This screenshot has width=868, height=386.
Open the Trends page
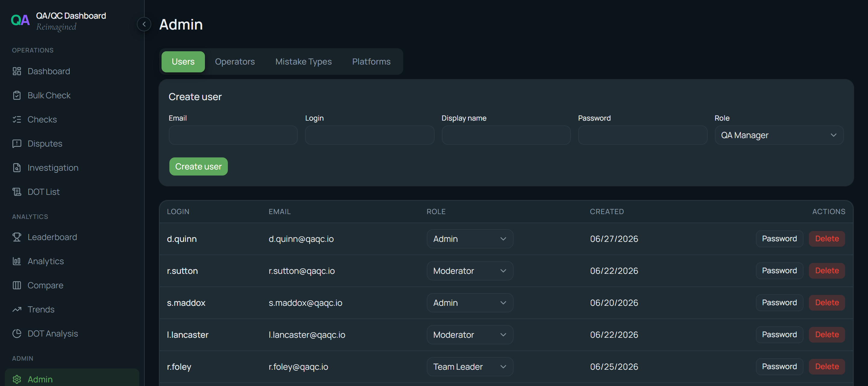72,309
